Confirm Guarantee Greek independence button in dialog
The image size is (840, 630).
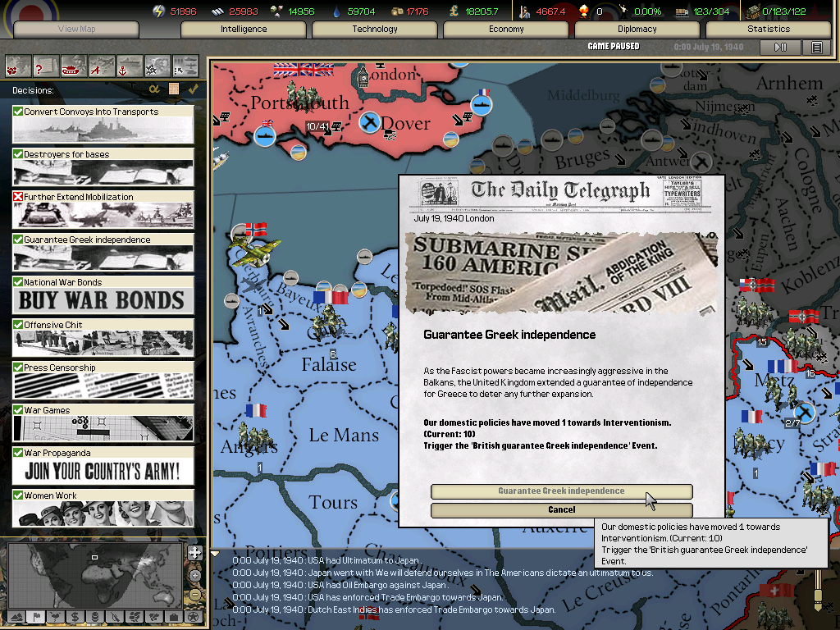coord(561,491)
